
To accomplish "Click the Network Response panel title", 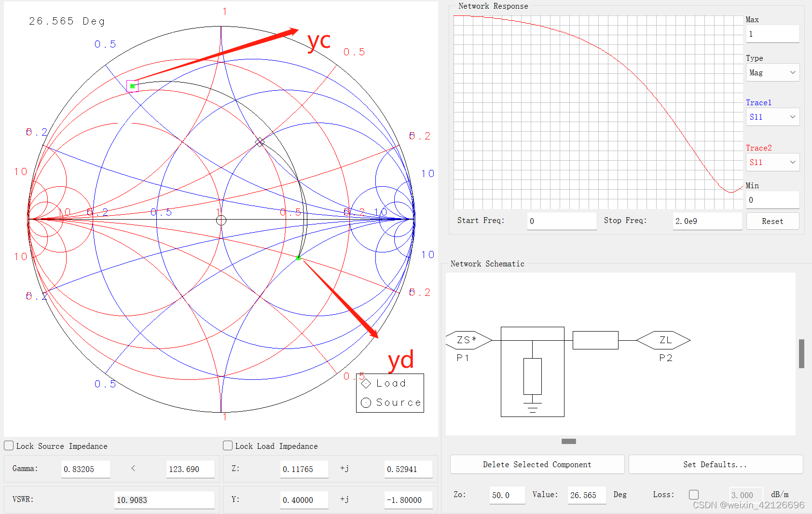I will pyautogui.click(x=493, y=6).
